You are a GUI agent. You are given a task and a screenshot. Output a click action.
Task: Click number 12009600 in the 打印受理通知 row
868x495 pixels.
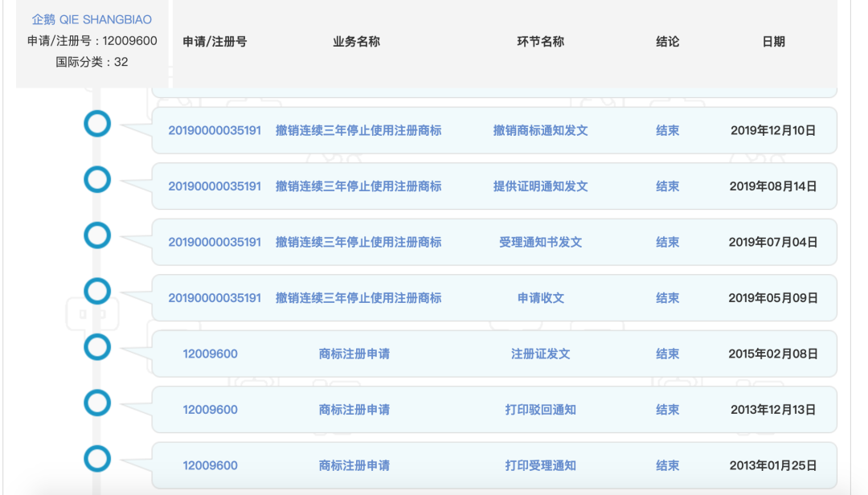210,465
